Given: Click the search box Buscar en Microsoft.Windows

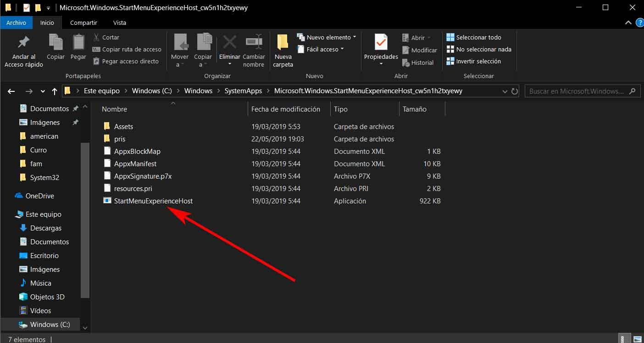Looking at the screenshot, I should [x=582, y=91].
